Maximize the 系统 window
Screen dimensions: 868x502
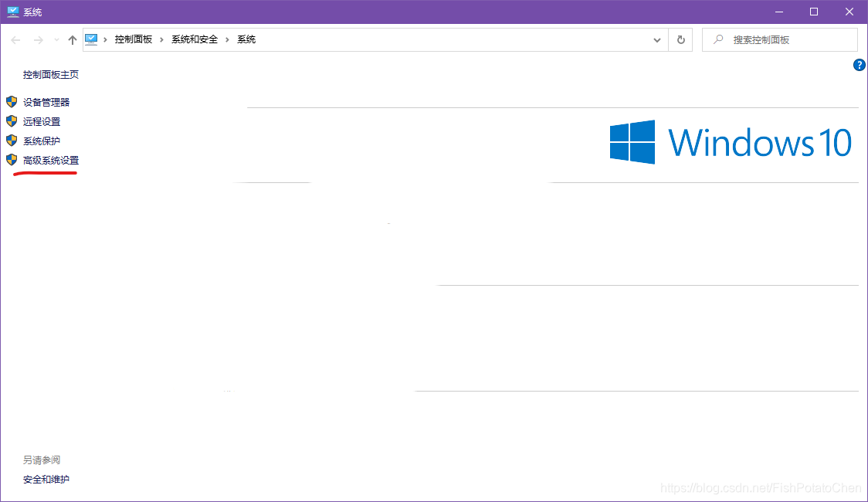[814, 12]
